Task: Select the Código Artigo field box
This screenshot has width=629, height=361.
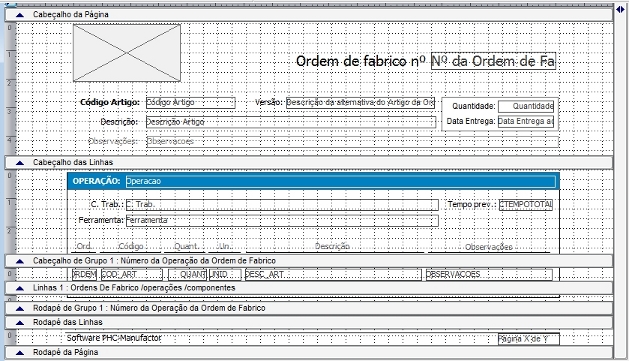Action: [x=191, y=102]
